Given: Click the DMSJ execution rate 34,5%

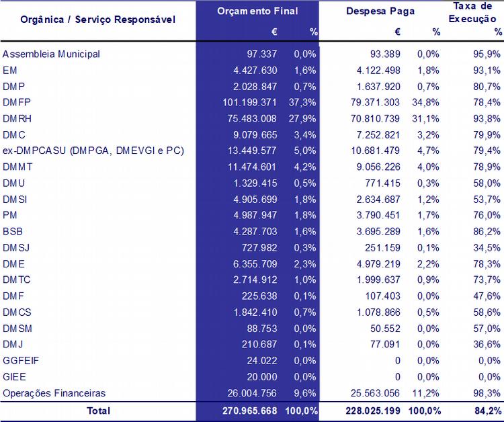Looking at the screenshot, I should (487, 247).
